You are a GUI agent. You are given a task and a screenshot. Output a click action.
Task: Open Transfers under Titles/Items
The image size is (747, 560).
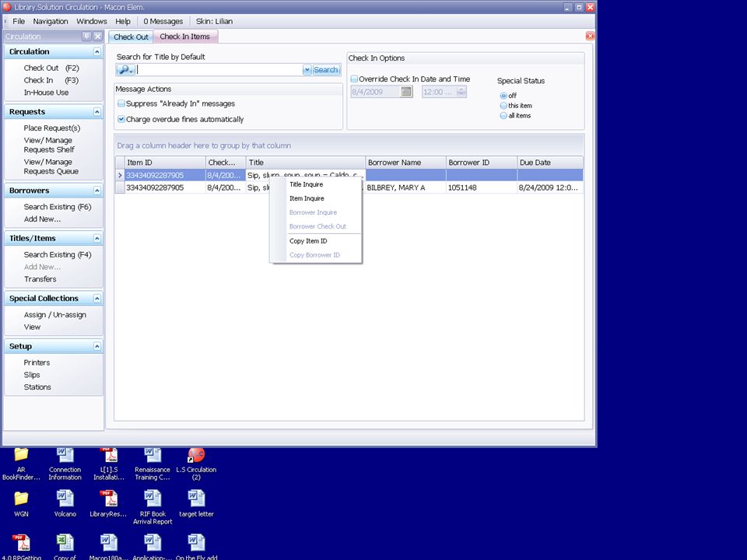click(x=40, y=279)
